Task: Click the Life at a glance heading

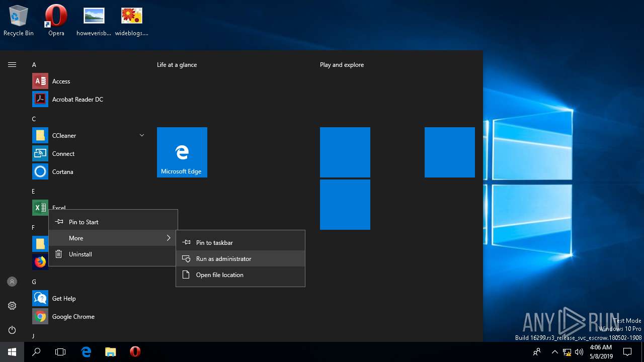Action: tap(177, 65)
